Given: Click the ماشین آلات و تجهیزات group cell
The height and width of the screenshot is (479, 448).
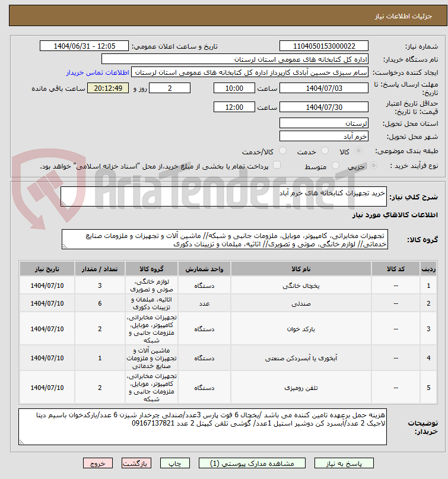Looking at the screenshot, I should point(151,358).
